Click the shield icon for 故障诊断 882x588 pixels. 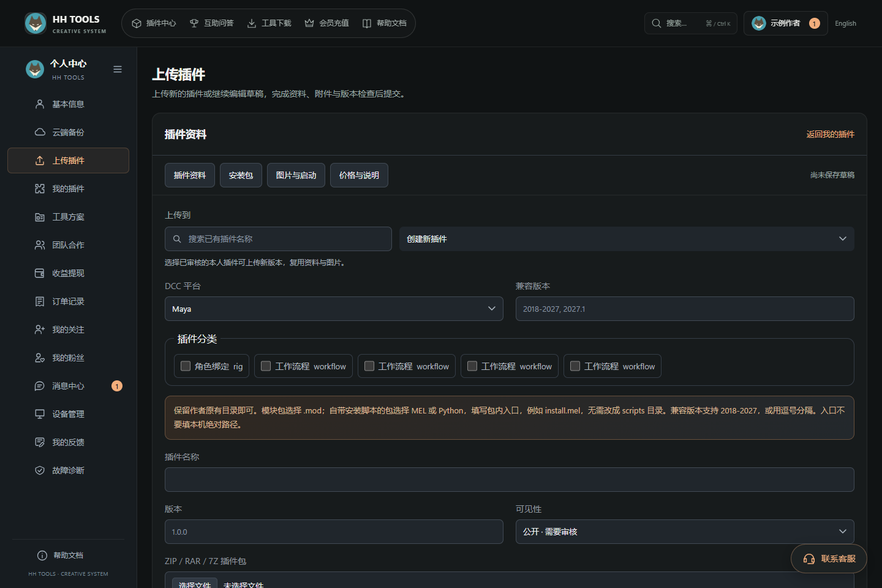coord(40,470)
